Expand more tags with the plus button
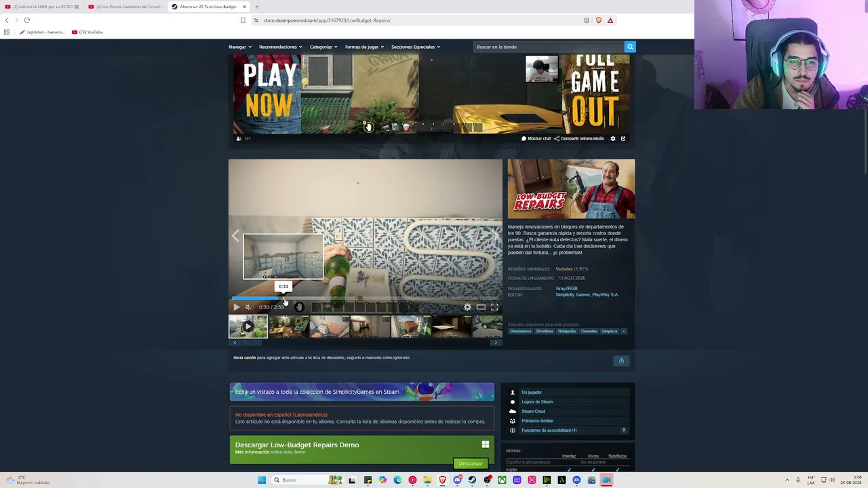 pos(624,331)
